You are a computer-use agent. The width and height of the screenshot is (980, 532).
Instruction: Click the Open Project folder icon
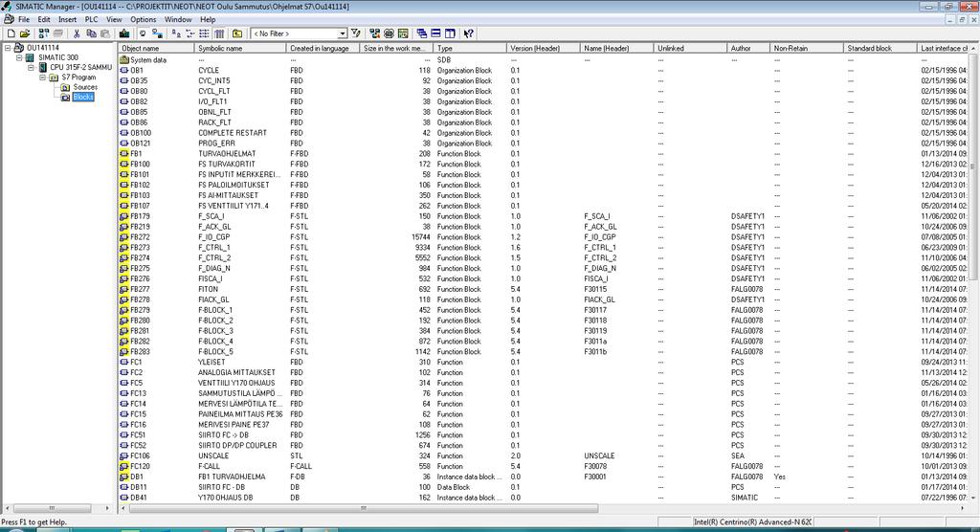click(25, 33)
